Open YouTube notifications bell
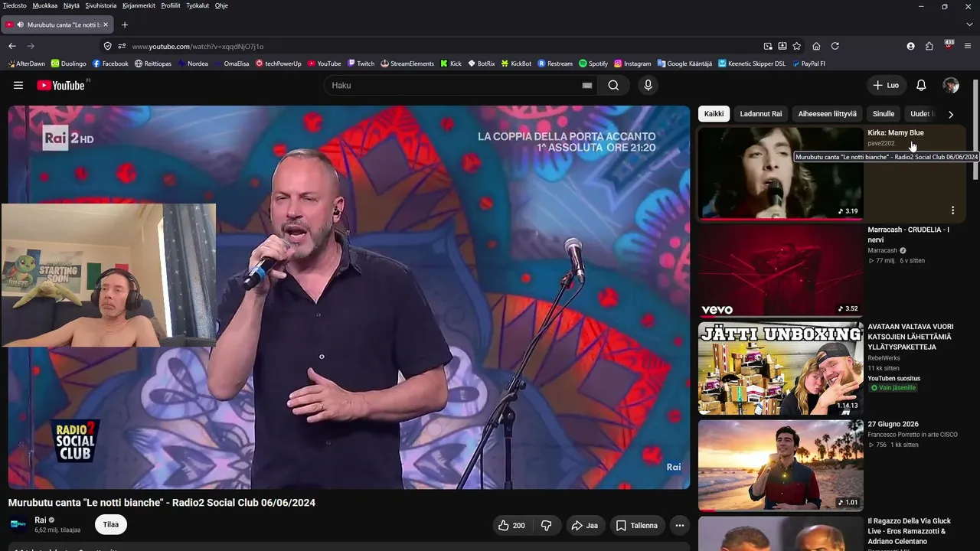The height and width of the screenshot is (551, 980). [921, 86]
